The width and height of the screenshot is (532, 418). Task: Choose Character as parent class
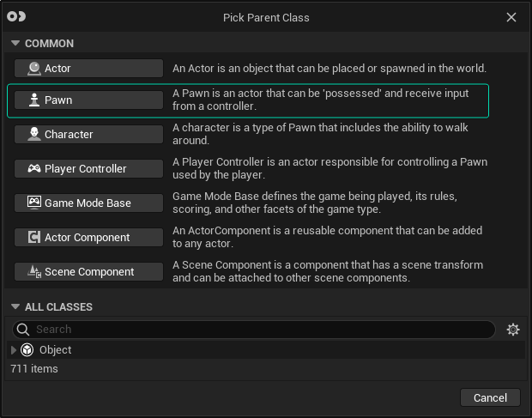[x=88, y=134]
